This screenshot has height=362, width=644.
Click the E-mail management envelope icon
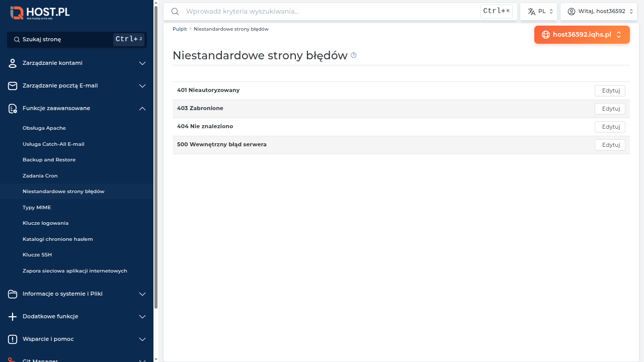pyautogui.click(x=13, y=86)
